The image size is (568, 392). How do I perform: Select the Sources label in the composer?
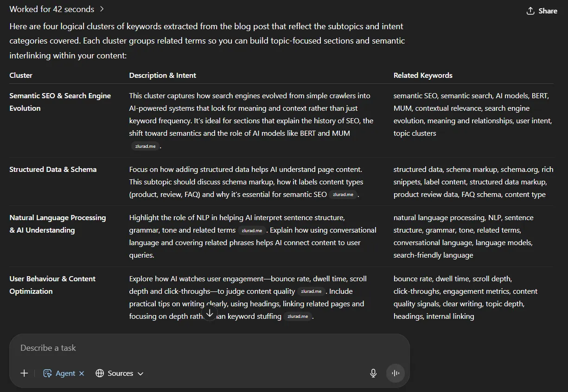coord(120,373)
